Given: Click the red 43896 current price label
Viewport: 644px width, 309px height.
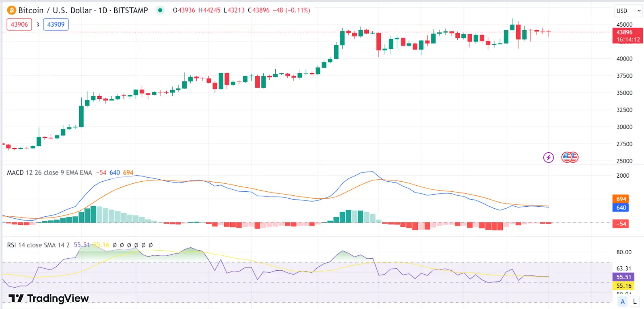Looking at the screenshot, I should 627,36.
